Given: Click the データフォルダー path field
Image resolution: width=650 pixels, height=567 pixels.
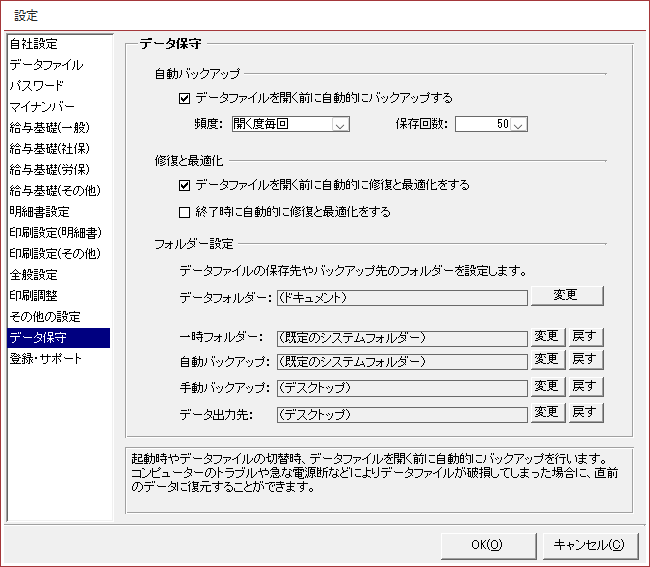Looking at the screenshot, I should point(401,297).
